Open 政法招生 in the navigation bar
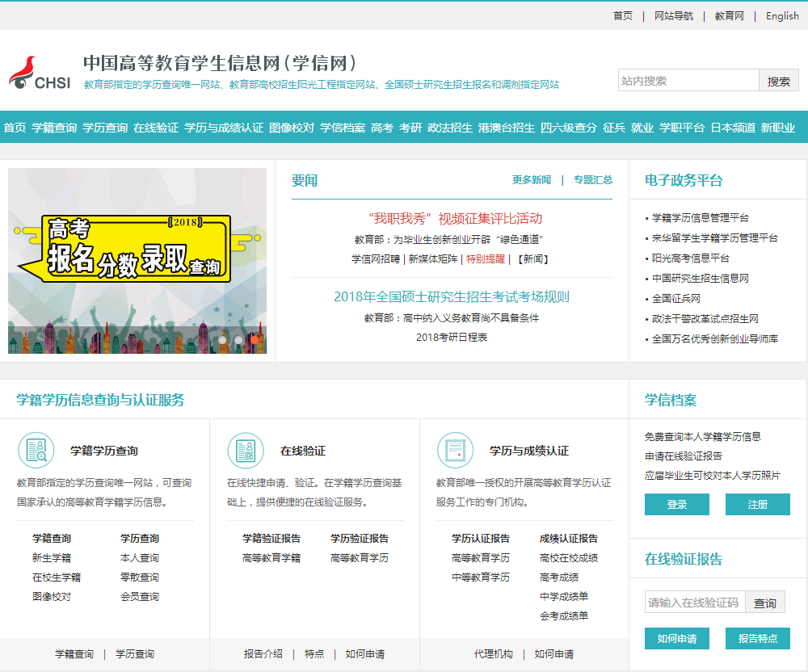This screenshot has height=672, width=808. point(450,128)
